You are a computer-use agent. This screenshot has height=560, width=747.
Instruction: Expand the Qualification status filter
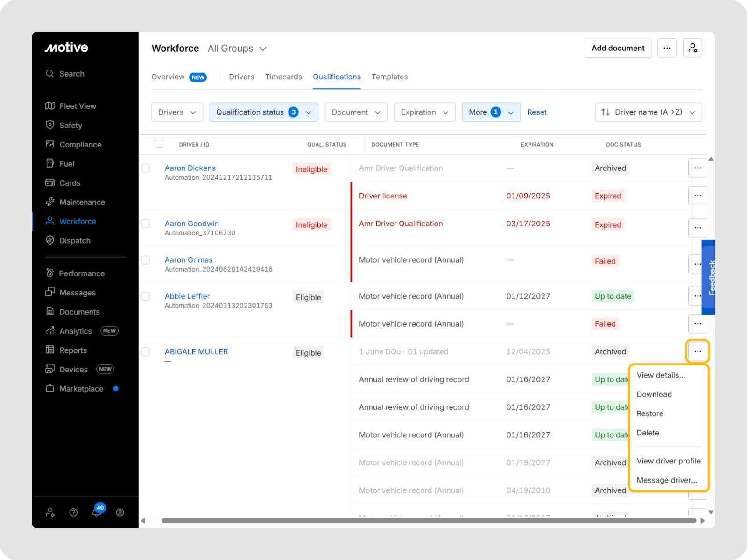(263, 112)
